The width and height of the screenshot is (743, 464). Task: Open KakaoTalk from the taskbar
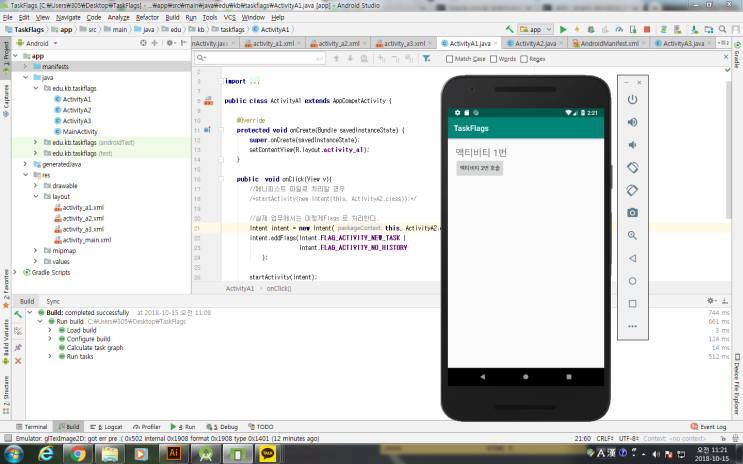coord(268,454)
